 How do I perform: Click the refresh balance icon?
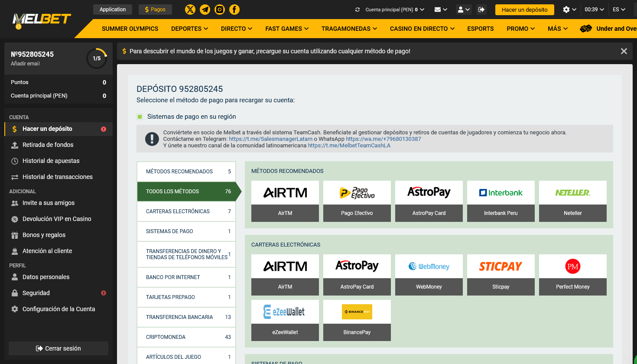coord(357,10)
